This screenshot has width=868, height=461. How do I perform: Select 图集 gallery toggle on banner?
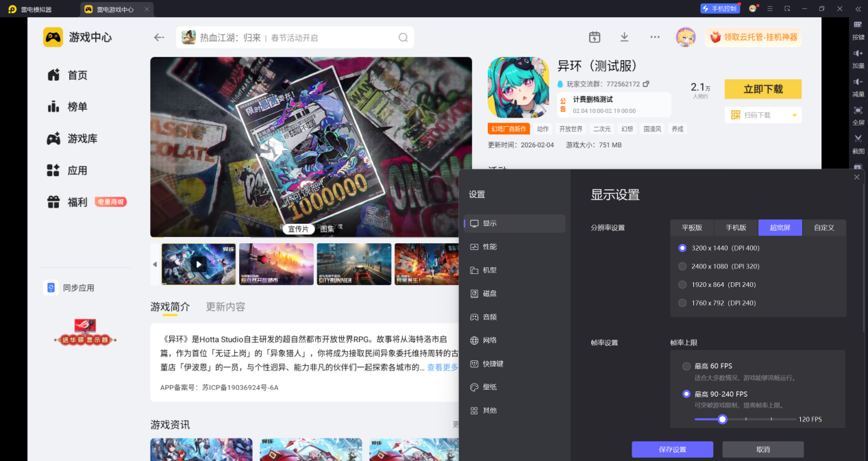click(x=327, y=229)
